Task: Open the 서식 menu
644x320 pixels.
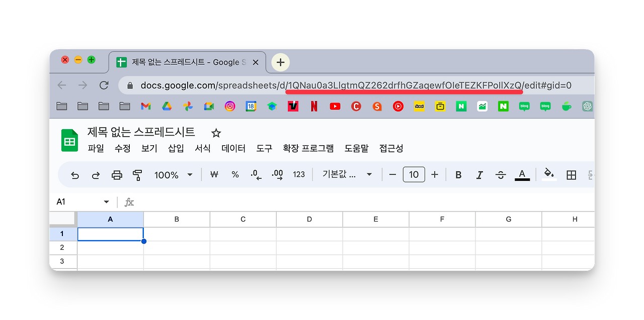Action: point(203,149)
